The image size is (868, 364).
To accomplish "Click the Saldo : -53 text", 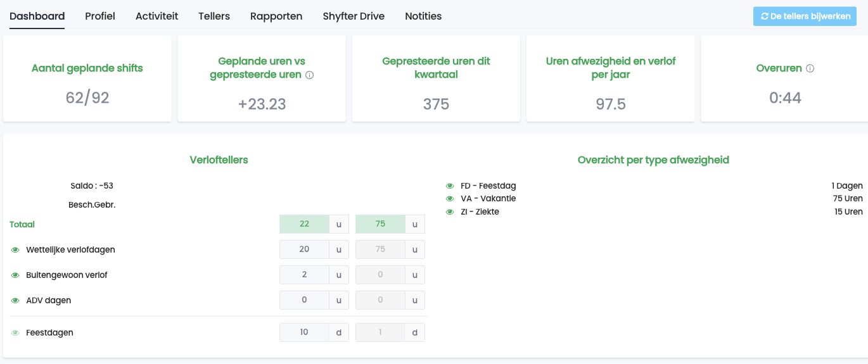I will coord(92,186).
